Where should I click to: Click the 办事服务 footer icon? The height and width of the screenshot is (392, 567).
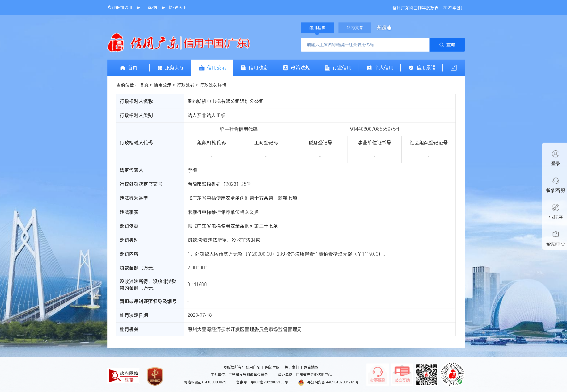378,374
